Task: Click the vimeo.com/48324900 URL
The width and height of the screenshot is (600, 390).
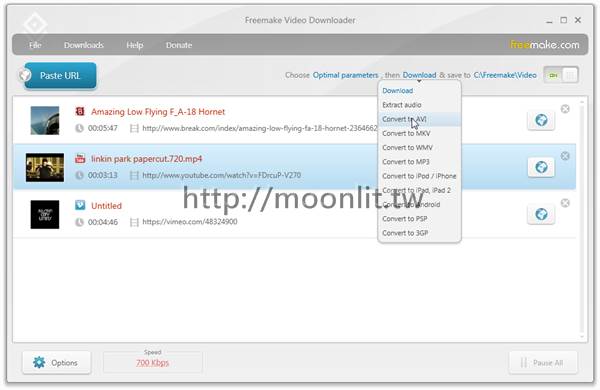Action: click(x=190, y=222)
